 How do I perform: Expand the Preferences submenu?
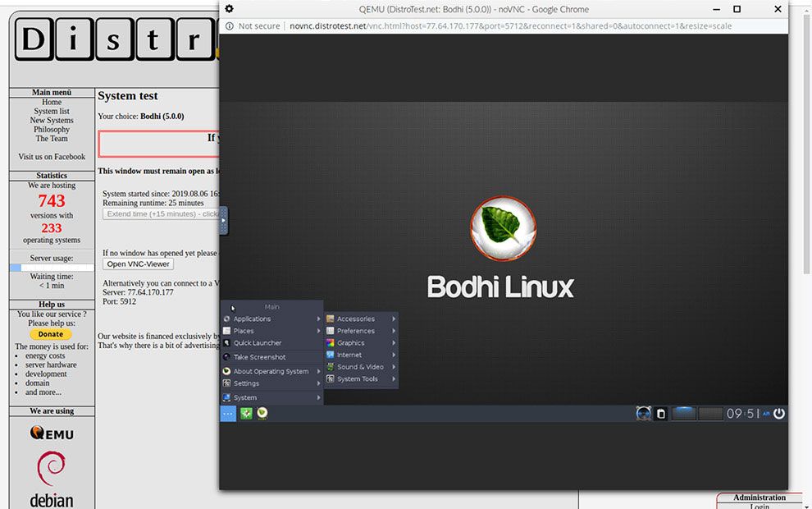click(362, 331)
